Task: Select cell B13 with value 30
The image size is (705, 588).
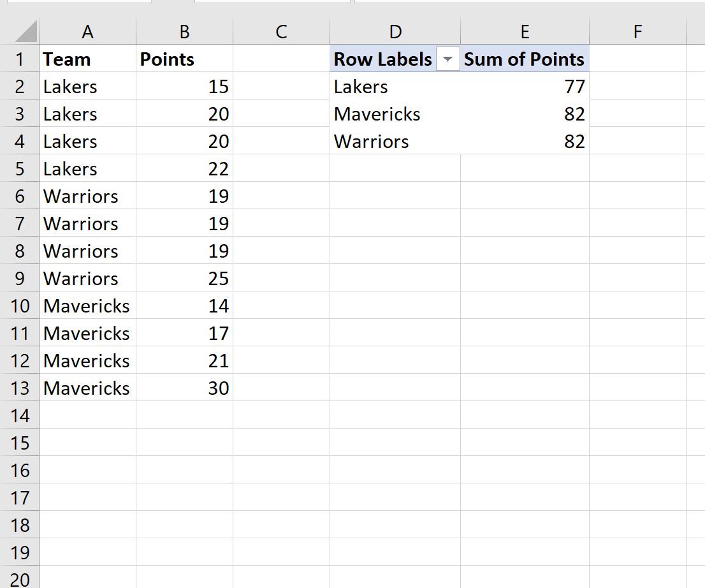Action: (184, 388)
